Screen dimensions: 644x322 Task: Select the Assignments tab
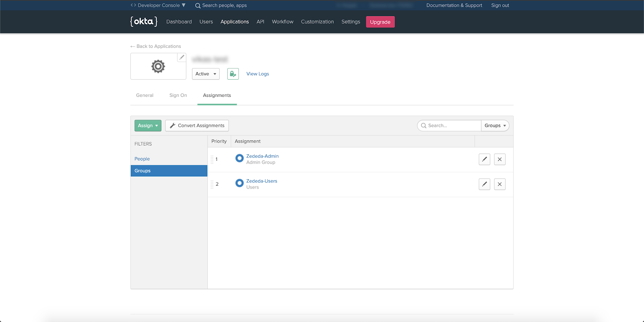point(217,95)
